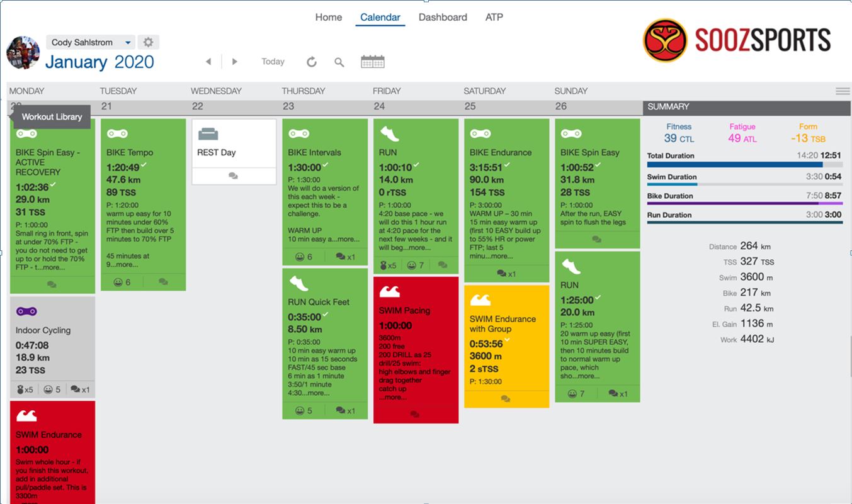Image resolution: width=852 pixels, height=504 pixels.
Task: Go to previous week with left arrow
Action: (208, 62)
